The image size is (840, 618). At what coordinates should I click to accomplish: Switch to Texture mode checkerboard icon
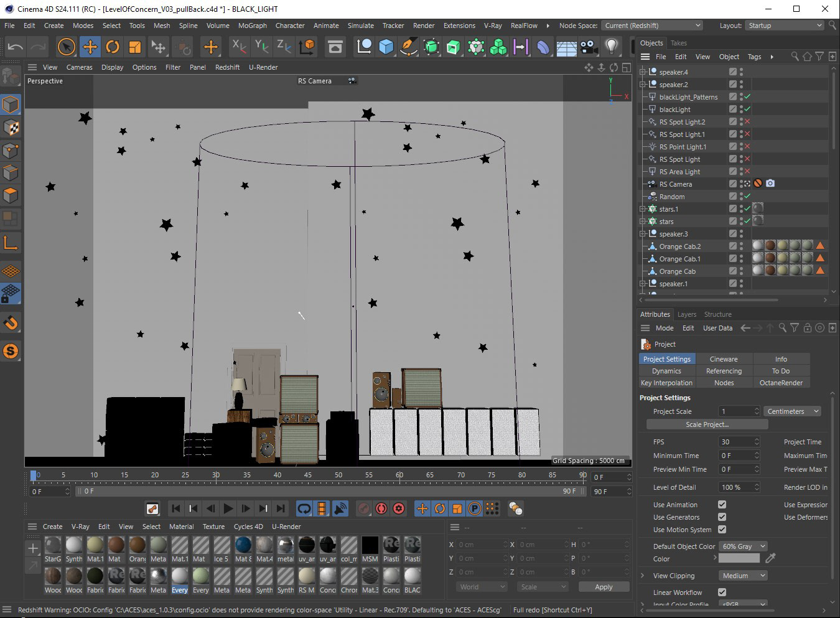click(x=11, y=128)
